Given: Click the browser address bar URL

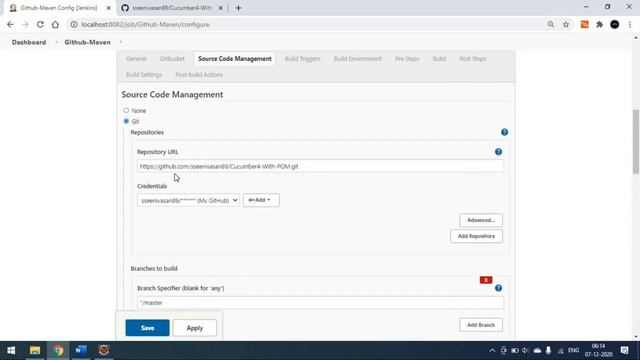Looking at the screenshot, I should click(x=145, y=24).
